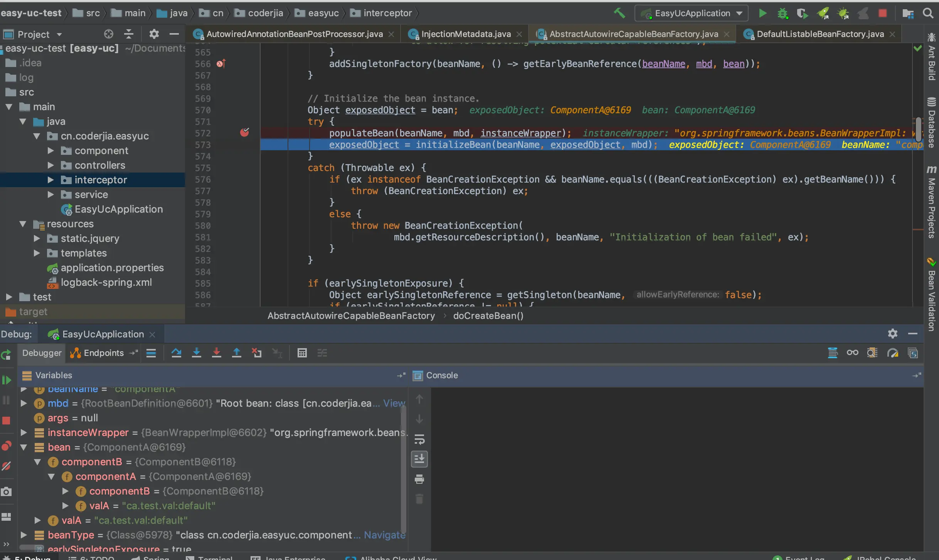Click View Breakpoints double-red-dot icon
Screen dimensions: 939x560
(7, 446)
